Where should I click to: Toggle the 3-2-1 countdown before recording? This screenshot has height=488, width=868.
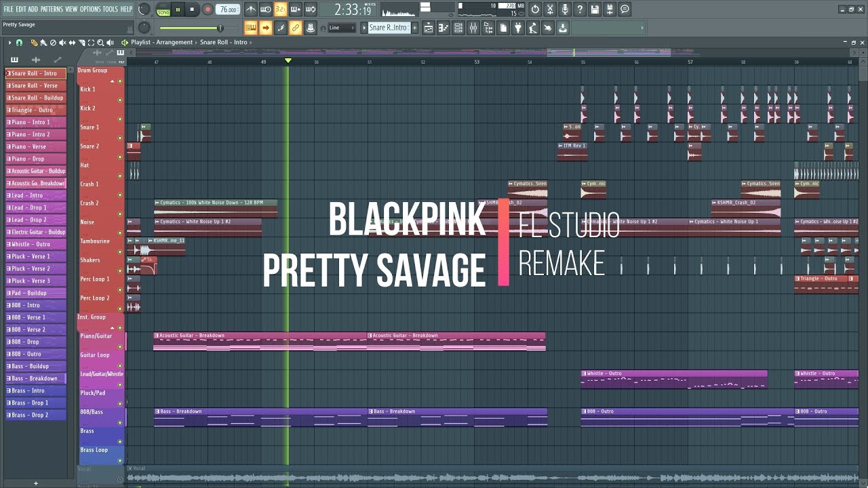281,9
